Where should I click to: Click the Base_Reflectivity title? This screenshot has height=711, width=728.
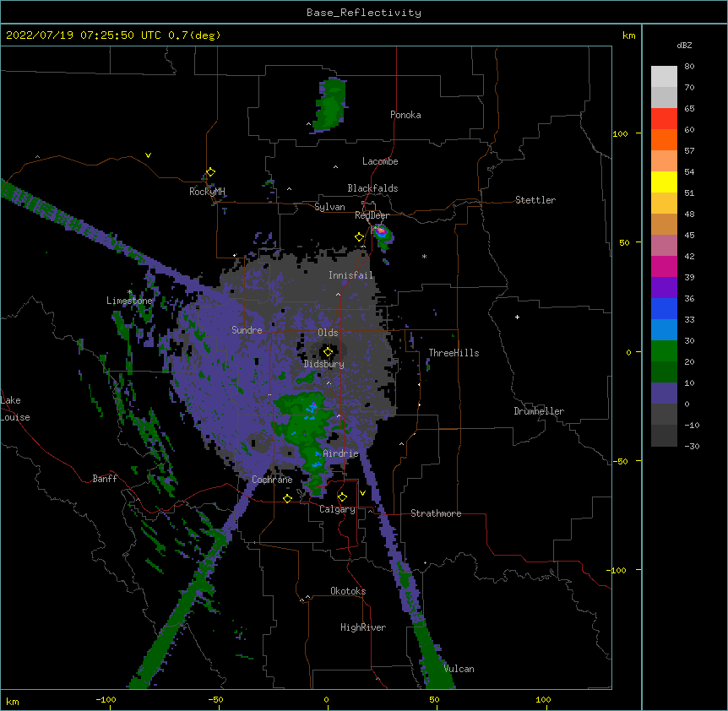point(364,13)
